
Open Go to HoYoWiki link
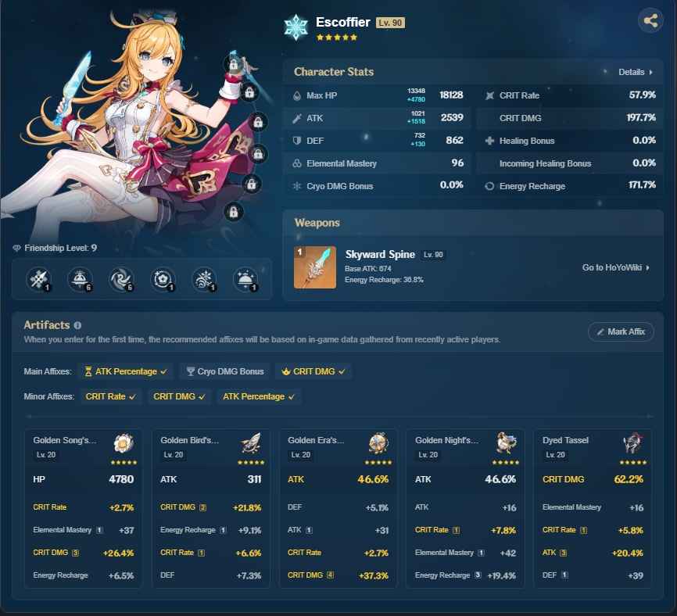pyautogui.click(x=616, y=267)
